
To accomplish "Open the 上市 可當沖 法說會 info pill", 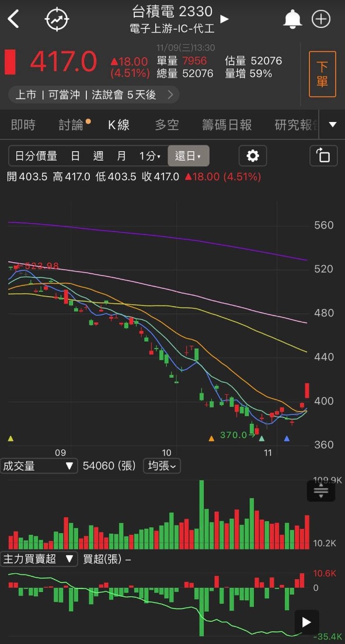I will (x=93, y=95).
